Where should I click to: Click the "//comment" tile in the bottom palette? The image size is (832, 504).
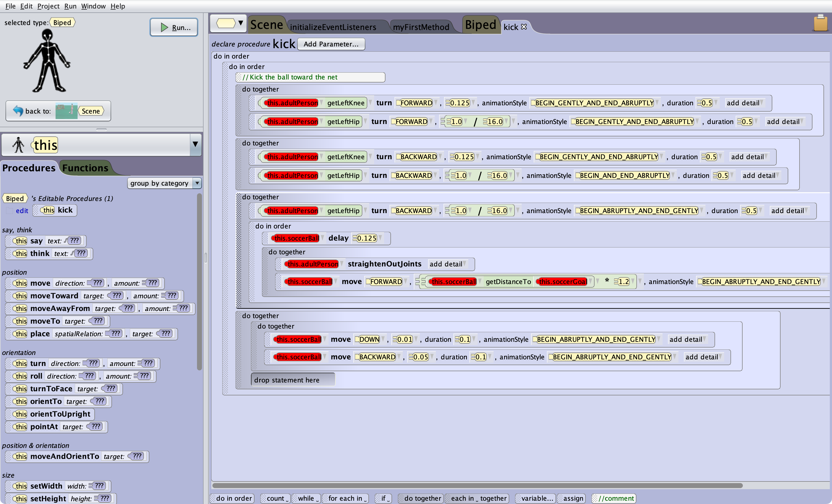click(x=614, y=498)
